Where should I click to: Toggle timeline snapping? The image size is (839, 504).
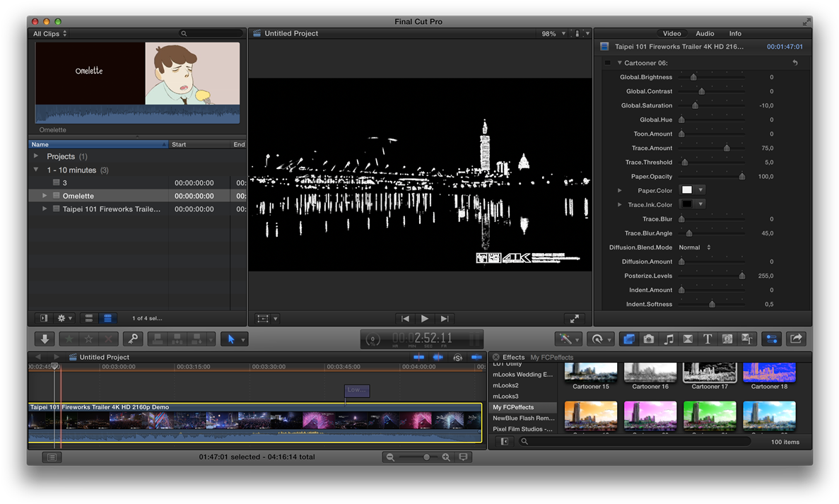coord(476,357)
